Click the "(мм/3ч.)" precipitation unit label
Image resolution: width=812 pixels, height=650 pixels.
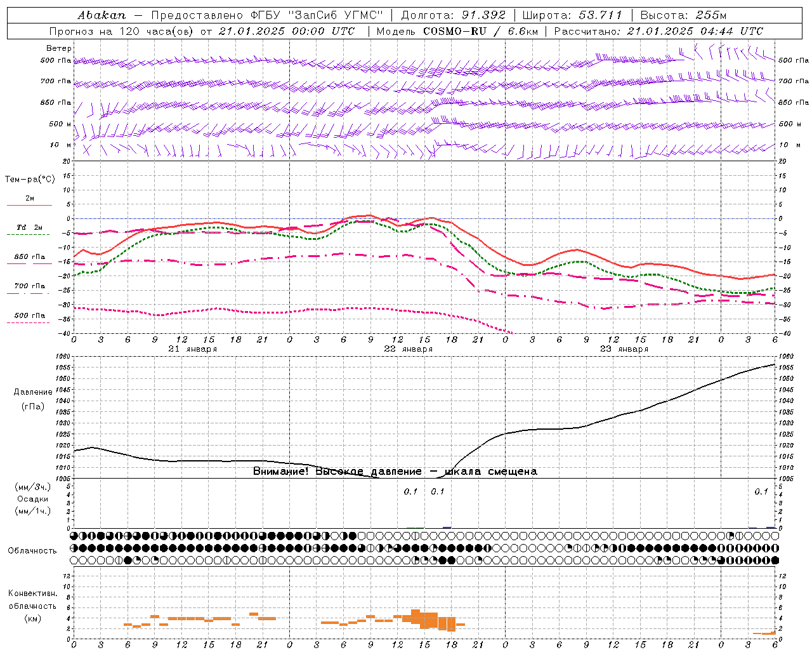(33, 487)
